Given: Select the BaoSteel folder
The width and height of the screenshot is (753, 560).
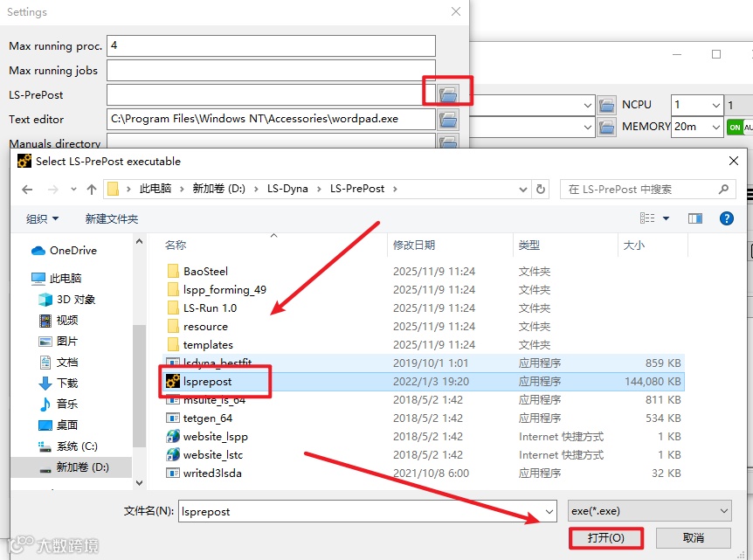Looking at the screenshot, I should click(205, 272).
